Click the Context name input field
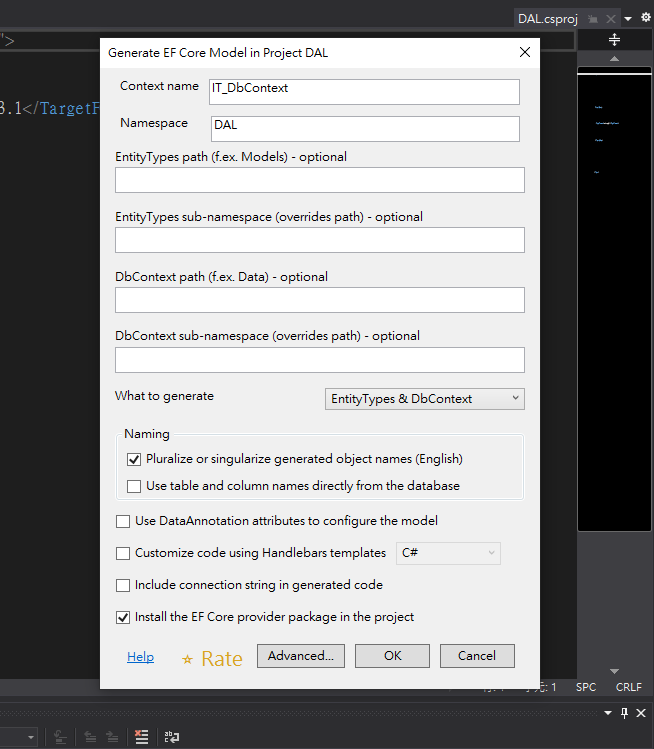The width and height of the screenshot is (654, 749). point(364,92)
